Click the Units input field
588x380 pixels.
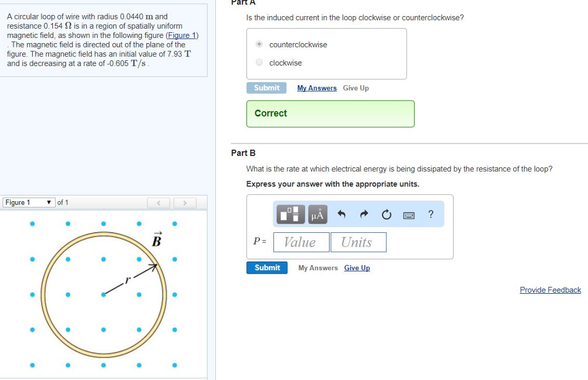tap(358, 242)
